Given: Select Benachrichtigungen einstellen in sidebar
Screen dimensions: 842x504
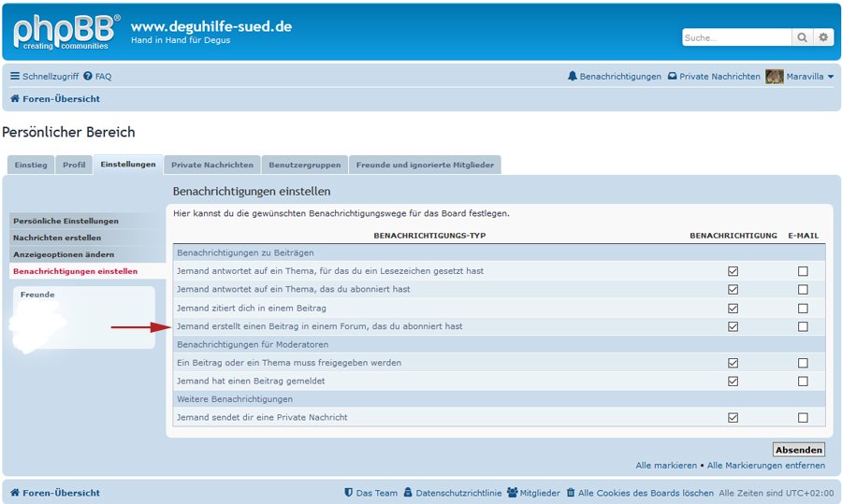Looking at the screenshot, I should pos(88,271).
